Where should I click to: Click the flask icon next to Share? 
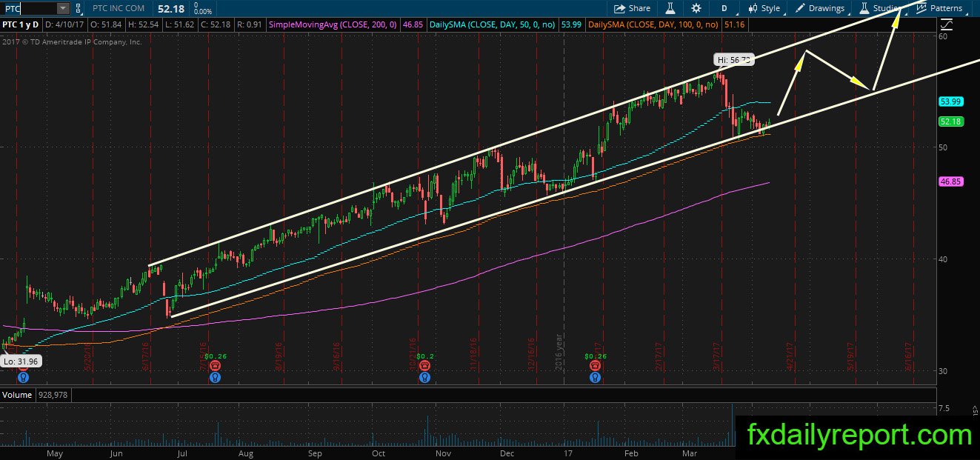670,8
